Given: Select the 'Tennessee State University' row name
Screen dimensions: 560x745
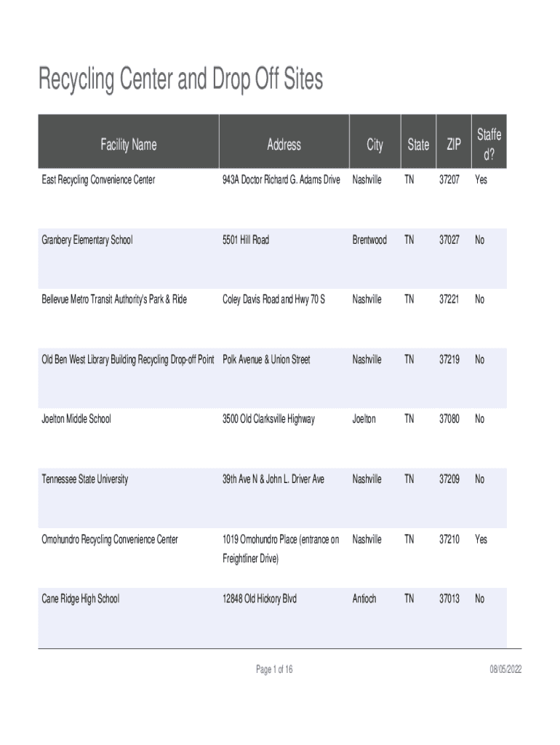Looking at the screenshot, I should point(84,479).
